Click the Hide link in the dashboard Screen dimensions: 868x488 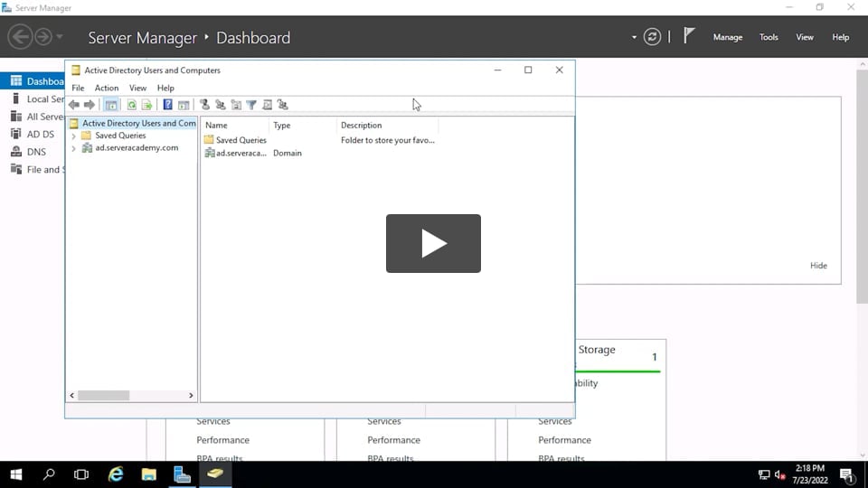pos(817,266)
